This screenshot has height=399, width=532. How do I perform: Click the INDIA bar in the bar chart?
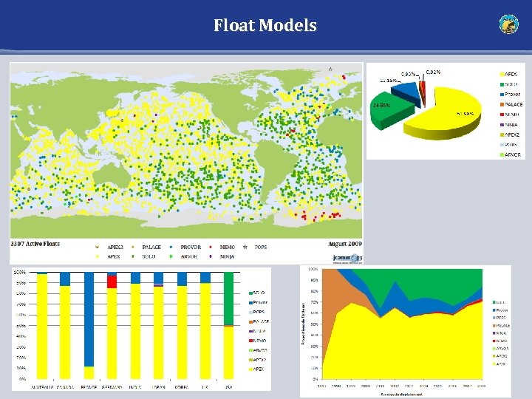pos(135,325)
